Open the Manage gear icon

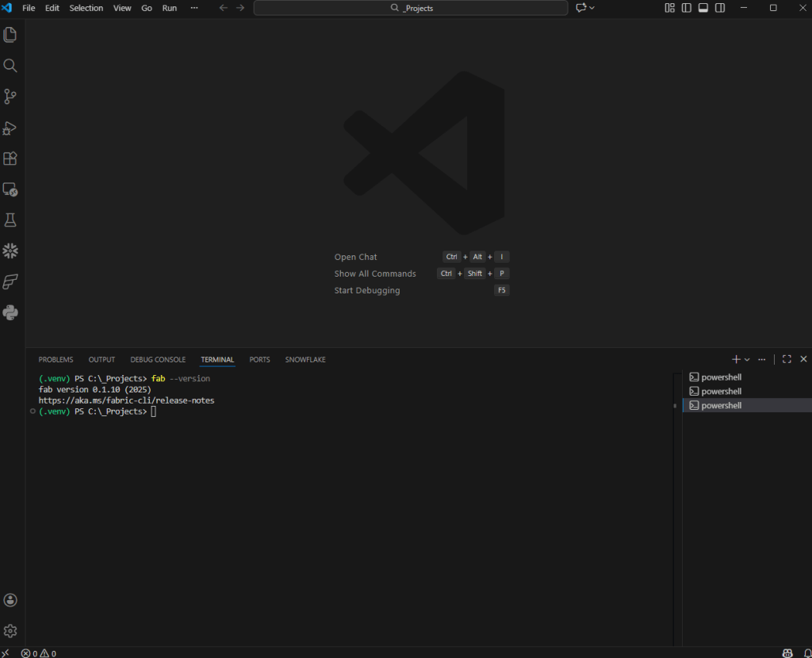pyautogui.click(x=10, y=631)
